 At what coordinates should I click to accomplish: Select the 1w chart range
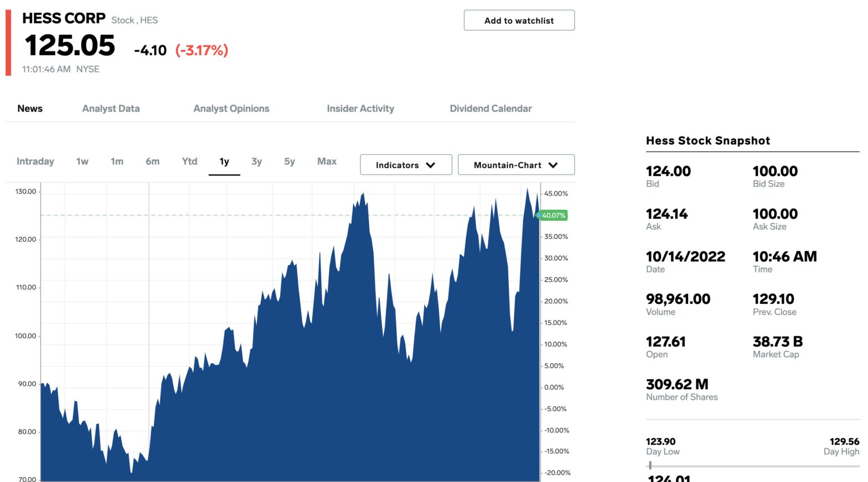(82, 162)
